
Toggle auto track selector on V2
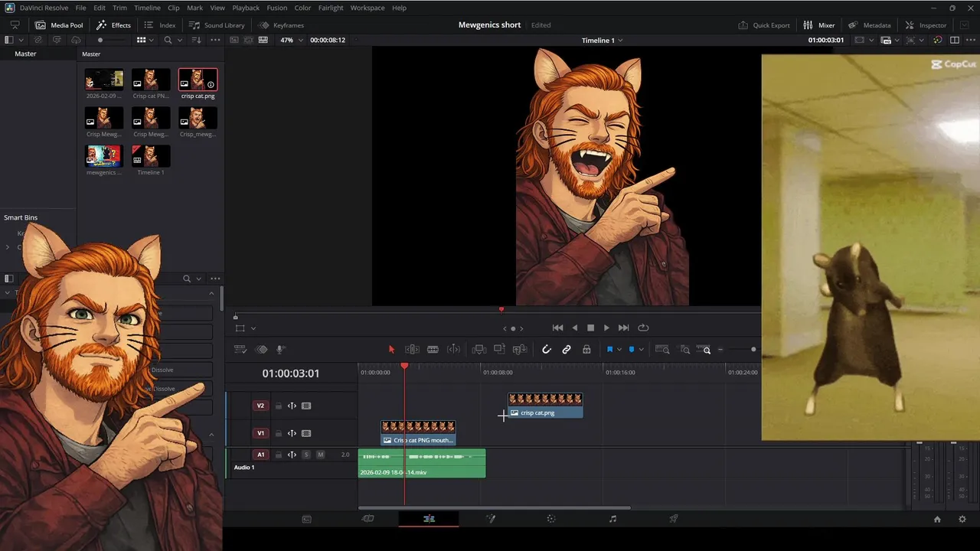tap(292, 406)
